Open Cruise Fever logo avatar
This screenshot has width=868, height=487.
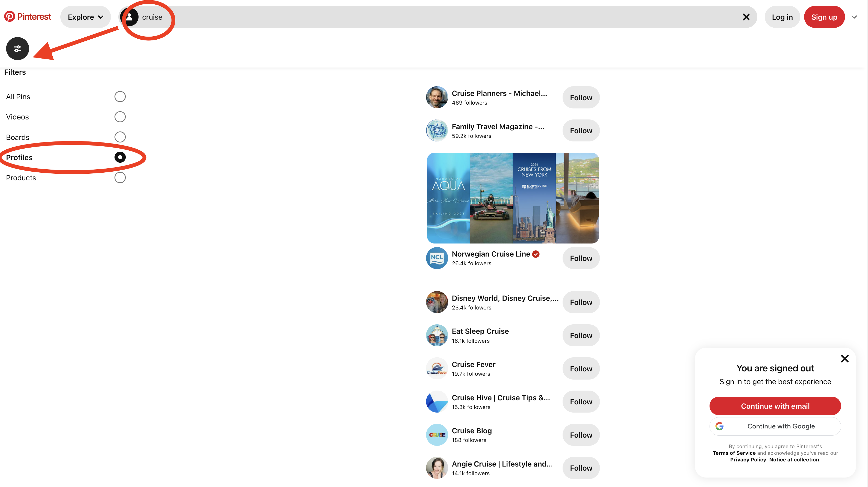click(437, 369)
